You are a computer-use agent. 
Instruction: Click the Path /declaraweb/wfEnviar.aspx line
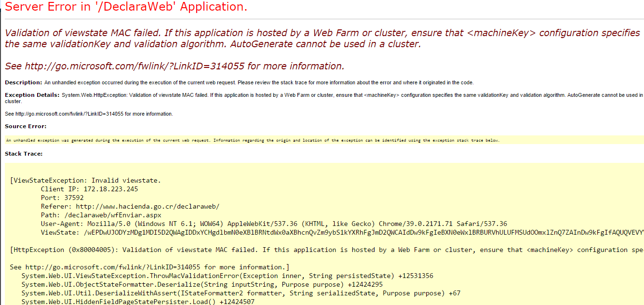pos(101,215)
